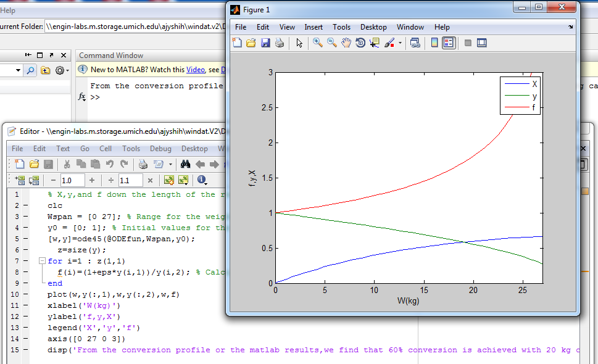This screenshot has height=364, width=598.
Task: Go forward using the Editor right arrow
Action: point(214,164)
